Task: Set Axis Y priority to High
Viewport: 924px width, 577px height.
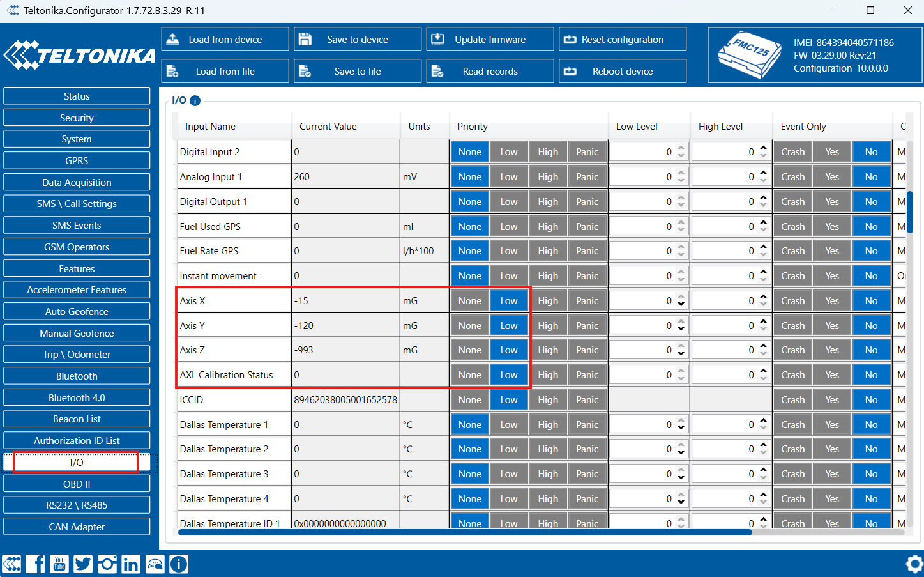Action: point(548,326)
